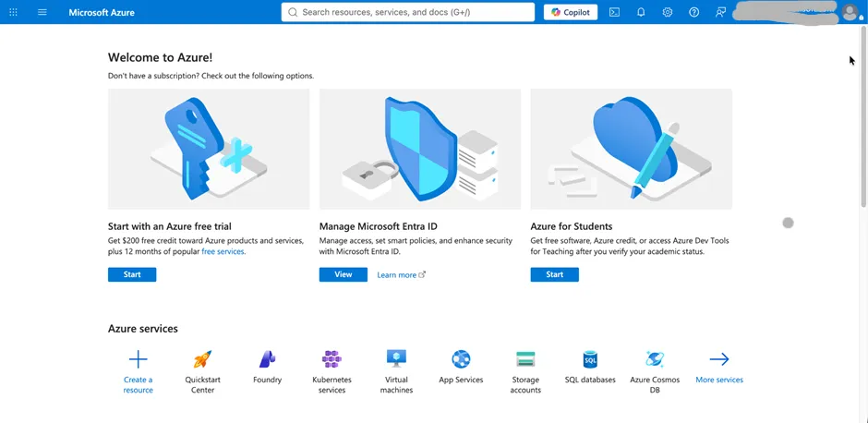Click the Azure for Students cloud illustration
The width and height of the screenshot is (868, 423).
[x=631, y=149]
